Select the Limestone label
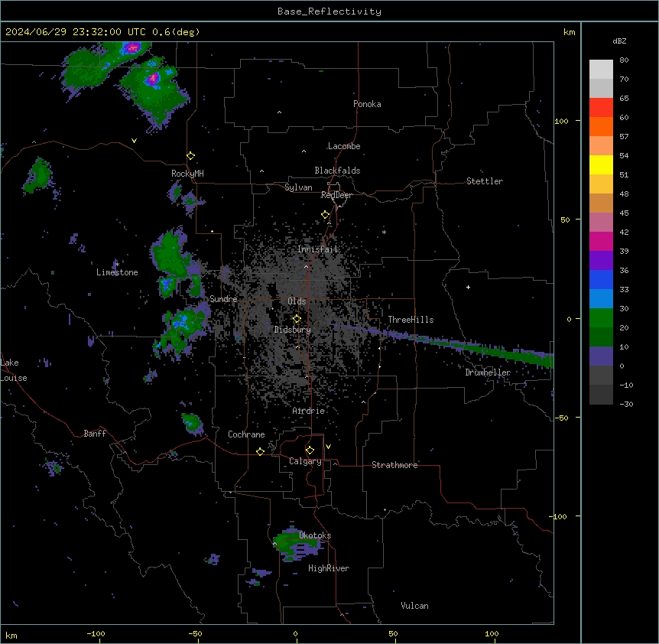Image resolution: width=659 pixels, height=644 pixels. (x=117, y=272)
